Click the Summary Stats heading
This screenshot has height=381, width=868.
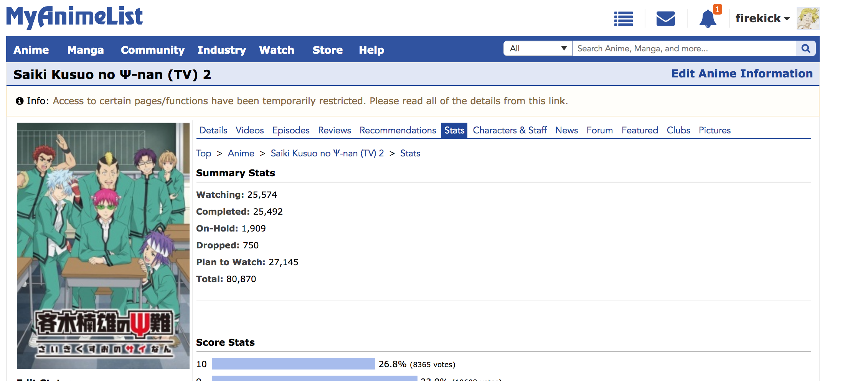click(236, 173)
